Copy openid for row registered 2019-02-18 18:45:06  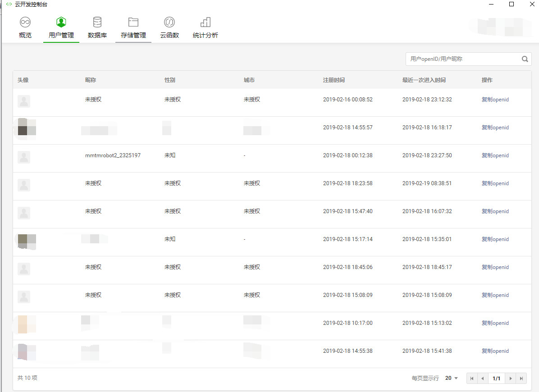pos(495,267)
